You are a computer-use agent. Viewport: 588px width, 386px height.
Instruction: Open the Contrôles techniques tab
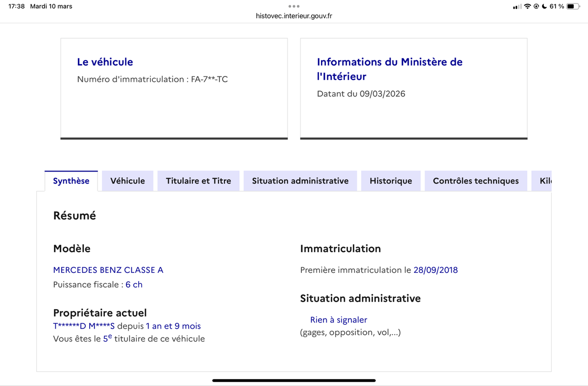pos(475,181)
